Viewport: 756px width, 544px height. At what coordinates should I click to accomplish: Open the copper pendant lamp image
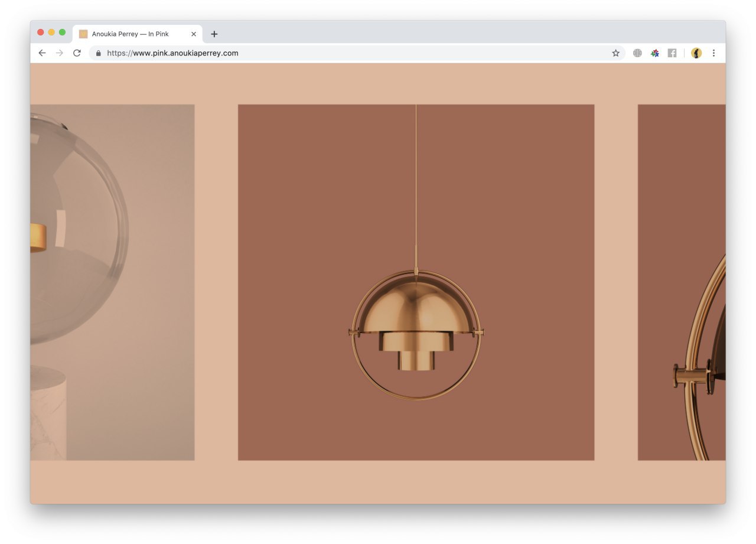[x=416, y=282]
